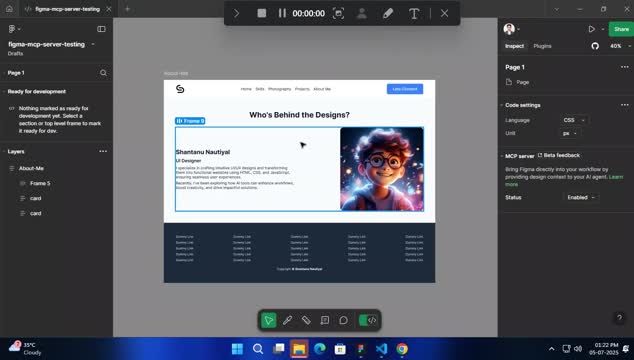Collapse Ready for development section
Screen dimensions: 634x360
pos(4,91)
